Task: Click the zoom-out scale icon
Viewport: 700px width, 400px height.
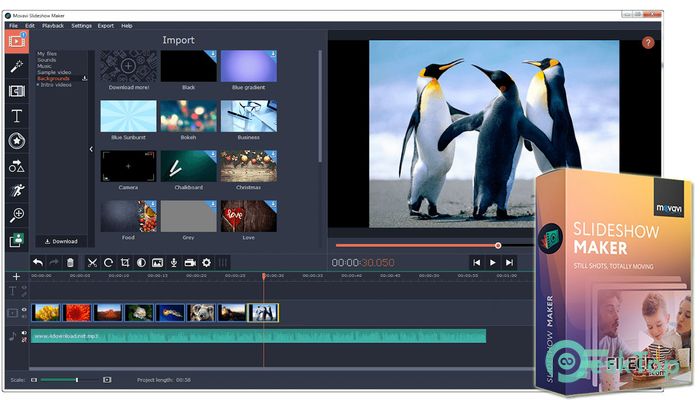Action: click(34, 380)
